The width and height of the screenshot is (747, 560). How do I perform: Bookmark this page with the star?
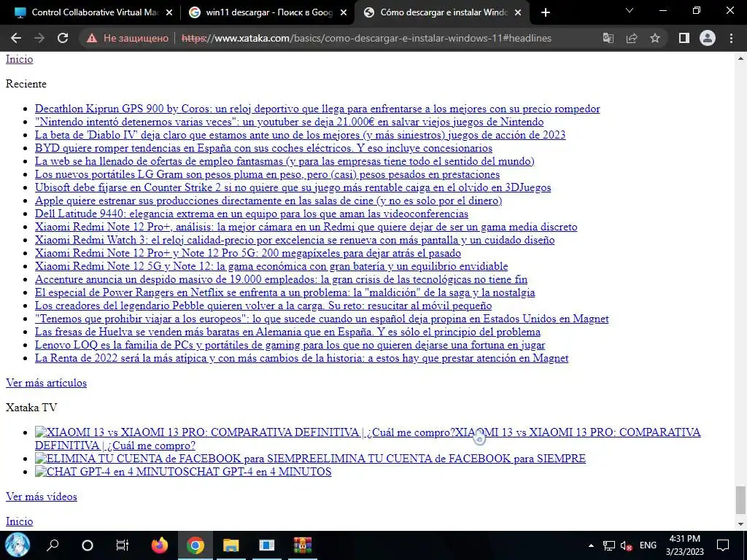click(655, 38)
